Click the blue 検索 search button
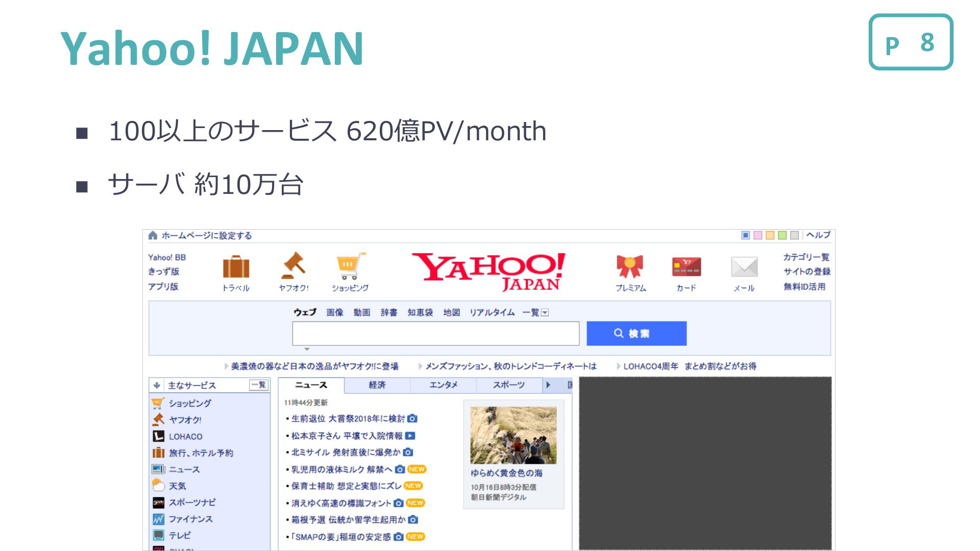Image resolution: width=980 pixels, height=551 pixels. pyautogui.click(x=636, y=333)
